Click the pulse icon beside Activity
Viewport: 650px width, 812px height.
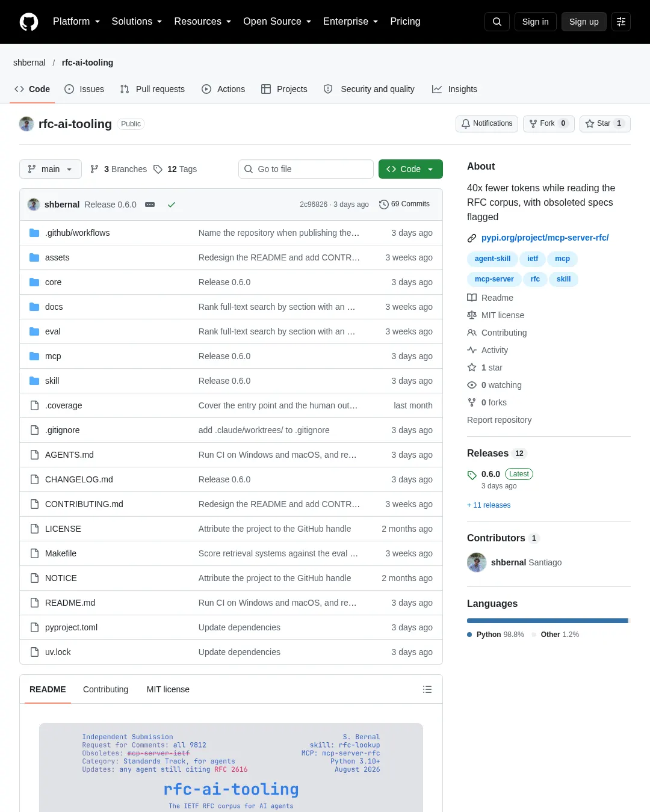[472, 350]
